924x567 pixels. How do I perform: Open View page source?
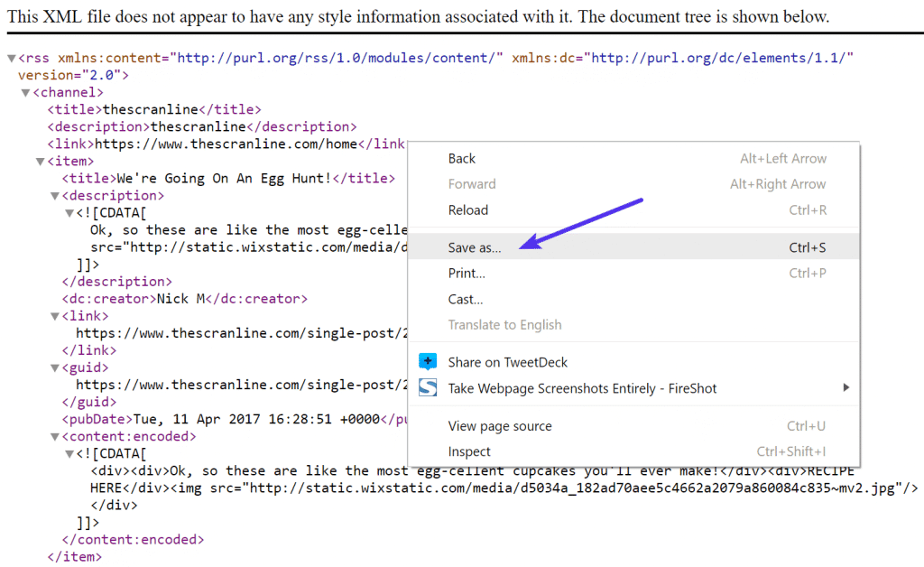(499, 426)
